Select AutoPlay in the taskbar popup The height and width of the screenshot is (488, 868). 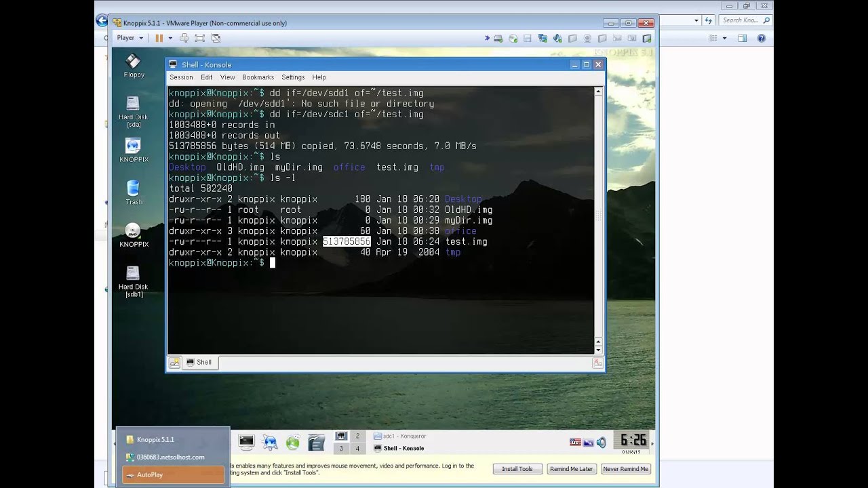(x=173, y=474)
